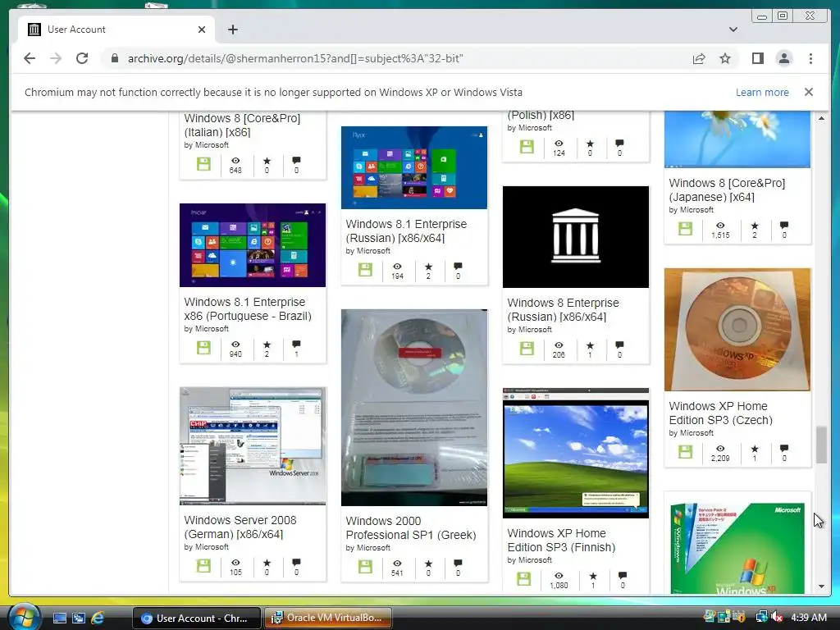
Task: Open the Windows XP Home Czech CD thumbnail
Action: 737,330
